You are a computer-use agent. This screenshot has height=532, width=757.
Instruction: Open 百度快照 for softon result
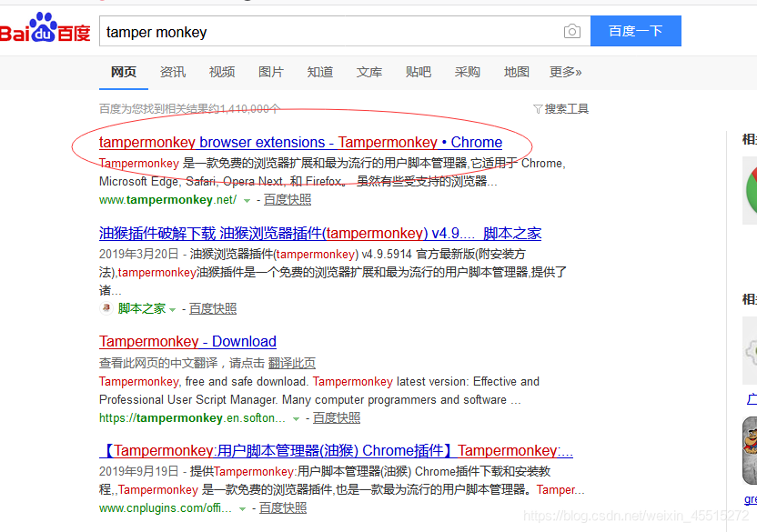pyautogui.click(x=337, y=418)
